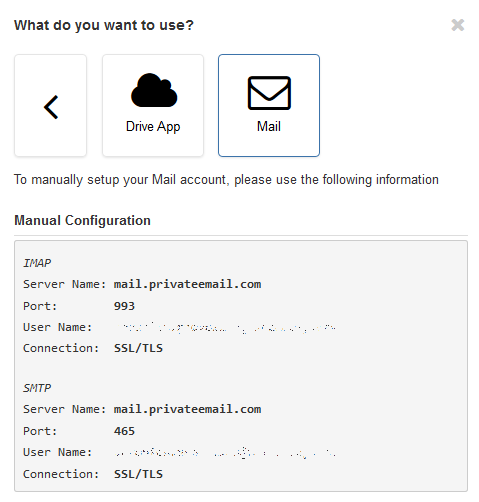The height and width of the screenshot is (502, 479).
Task: Click the SMTP section heading
Action: [37, 388]
